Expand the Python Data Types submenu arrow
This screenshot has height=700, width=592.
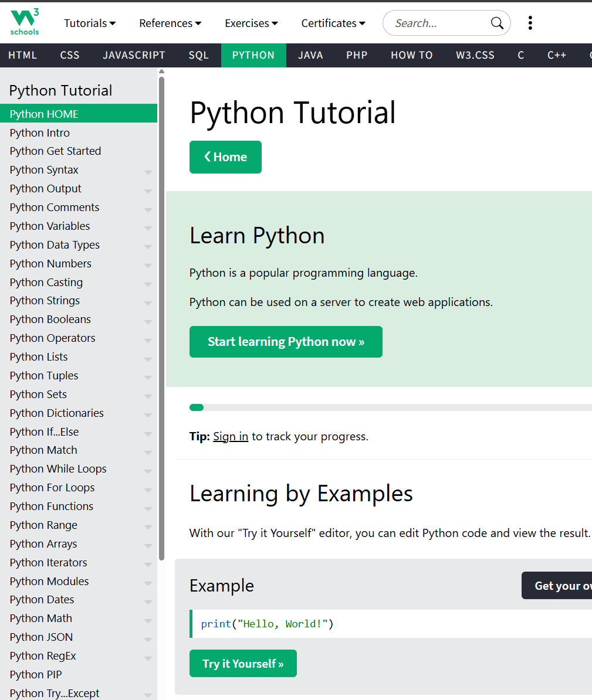(148, 246)
